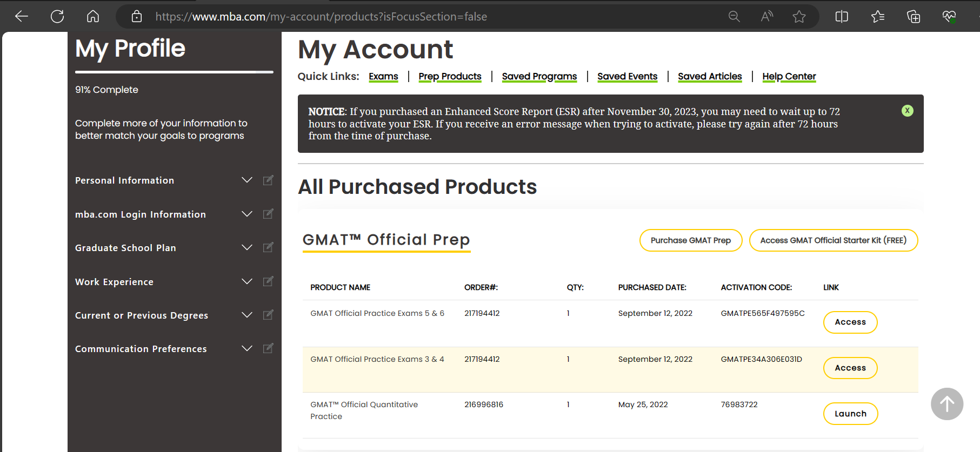Click the May 25, 2022 purchase date
This screenshot has height=452, width=980.
[x=643, y=404]
